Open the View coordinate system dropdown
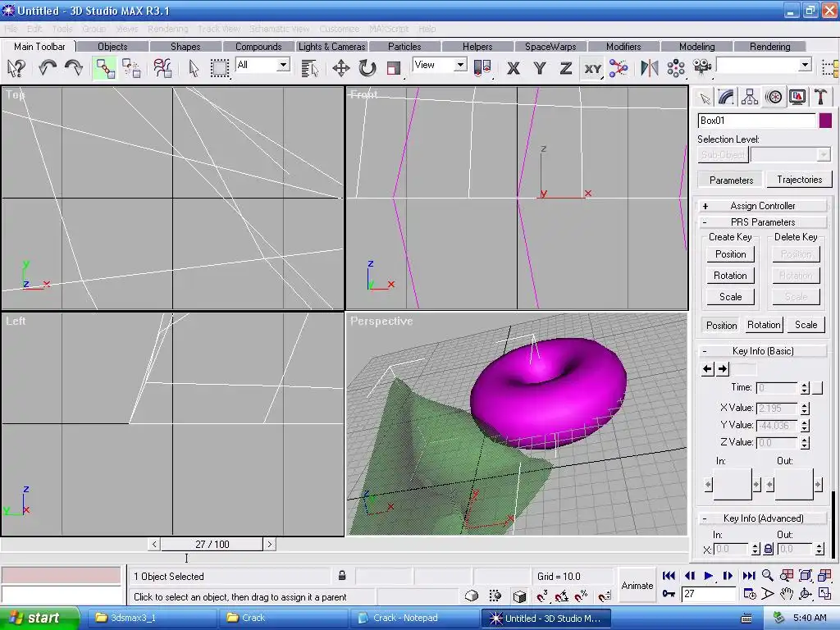Image resolution: width=840 pixels, height=630 pixels. point(459,66)
